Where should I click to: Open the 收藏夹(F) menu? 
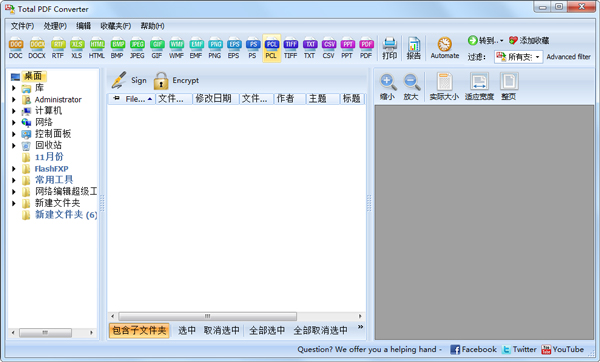[x=116, y=26]
